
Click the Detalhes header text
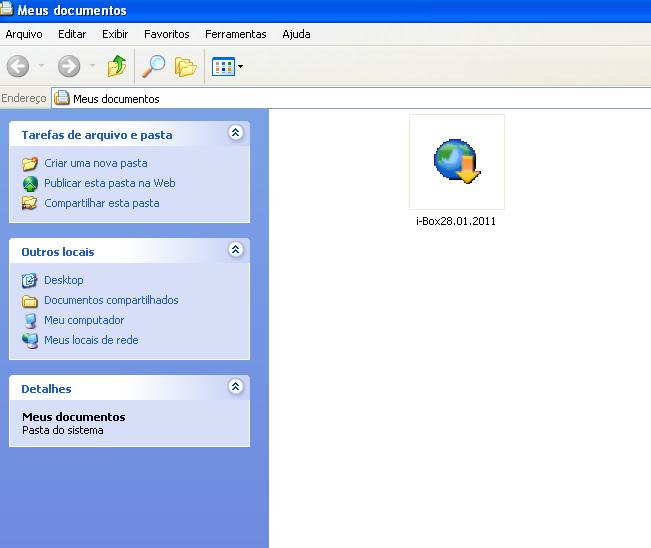(46, 389)
